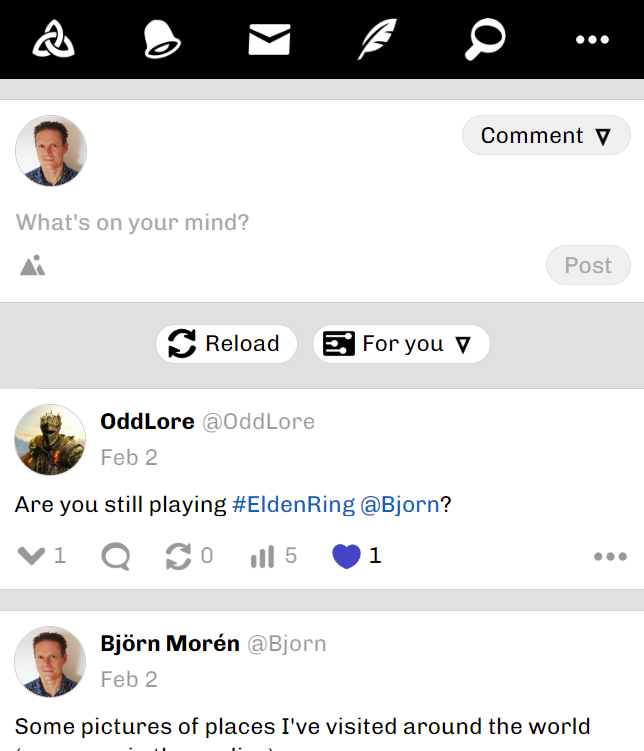Open messages envelope icon
Viewport: 644px width, 751px height.
pos(269,40)
